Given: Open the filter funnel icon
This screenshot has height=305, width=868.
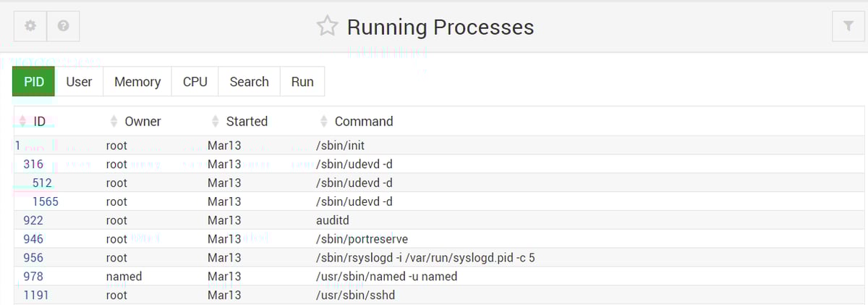Looking at the screenshot, I should (x=848, y=26).
